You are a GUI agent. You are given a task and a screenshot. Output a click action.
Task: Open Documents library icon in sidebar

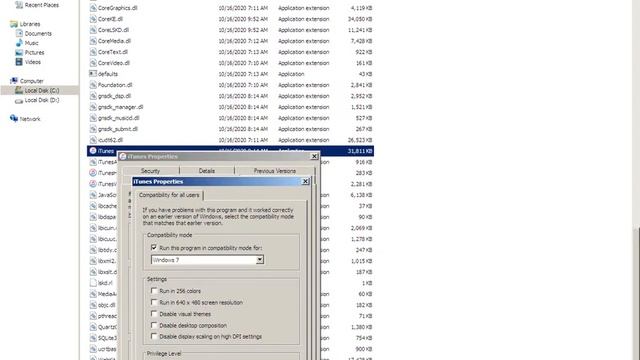pos(19,33)
